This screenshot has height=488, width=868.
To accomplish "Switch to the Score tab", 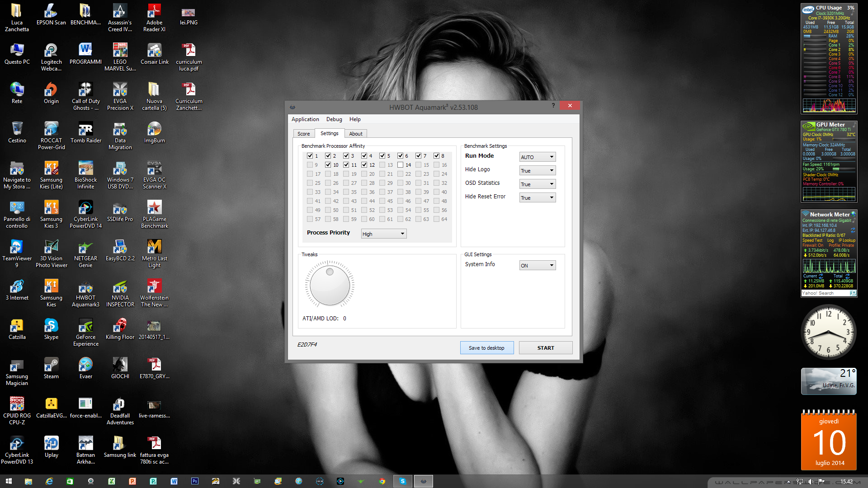I will 303,134.
